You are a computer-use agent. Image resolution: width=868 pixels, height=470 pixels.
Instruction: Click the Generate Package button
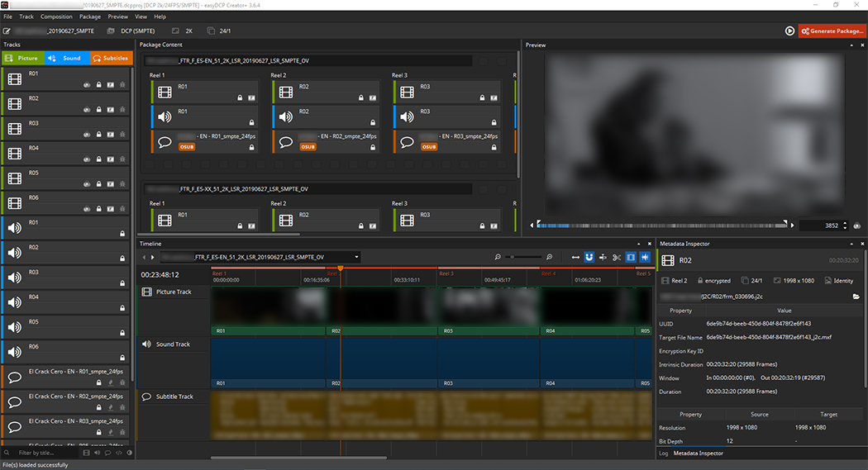pos(832,31)
